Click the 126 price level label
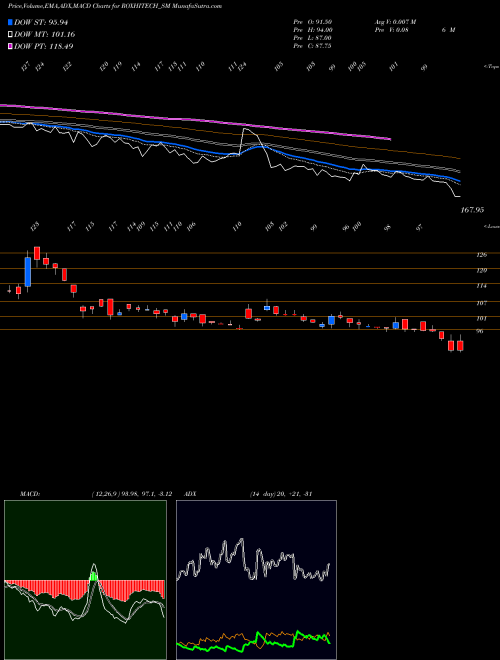Image resolution: width=500 pixels, height=660 pixels. (481, 255)
